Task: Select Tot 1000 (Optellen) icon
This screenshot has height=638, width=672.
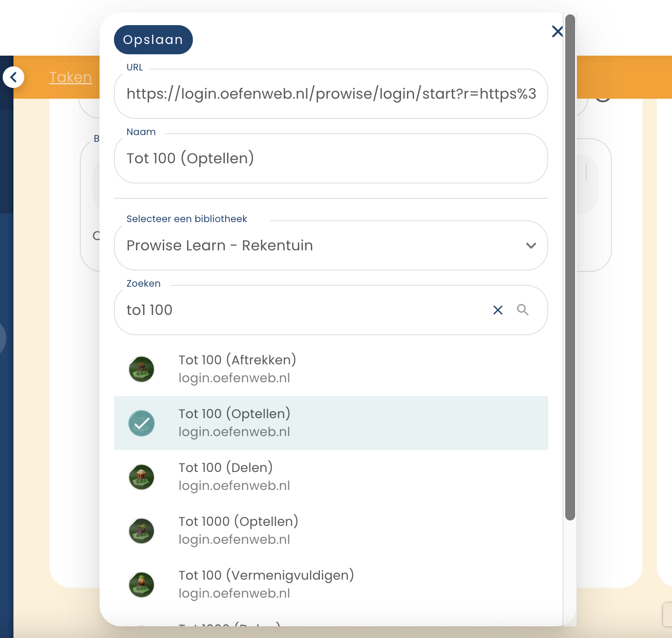Action: [x=142, y=531]
